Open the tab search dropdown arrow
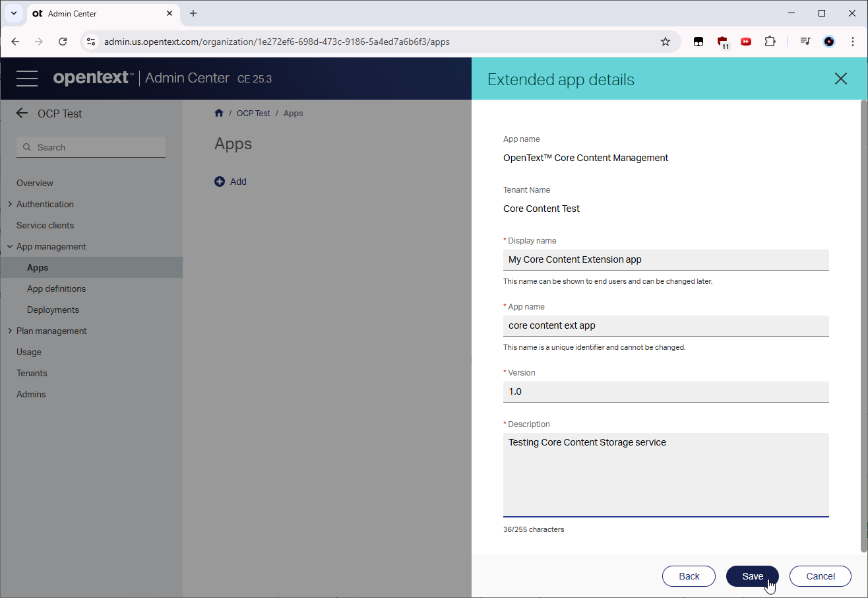The image size is (868, 598). point(14,13)
